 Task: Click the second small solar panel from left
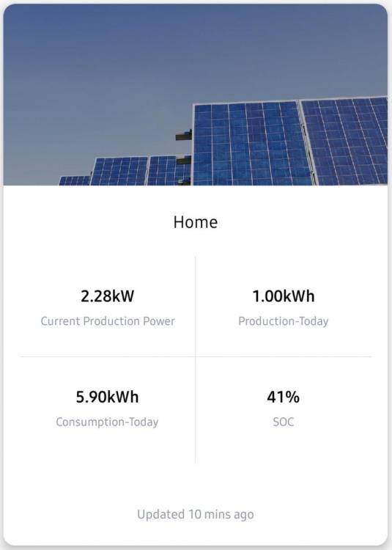pyautogui.click(x=119, y=171)
